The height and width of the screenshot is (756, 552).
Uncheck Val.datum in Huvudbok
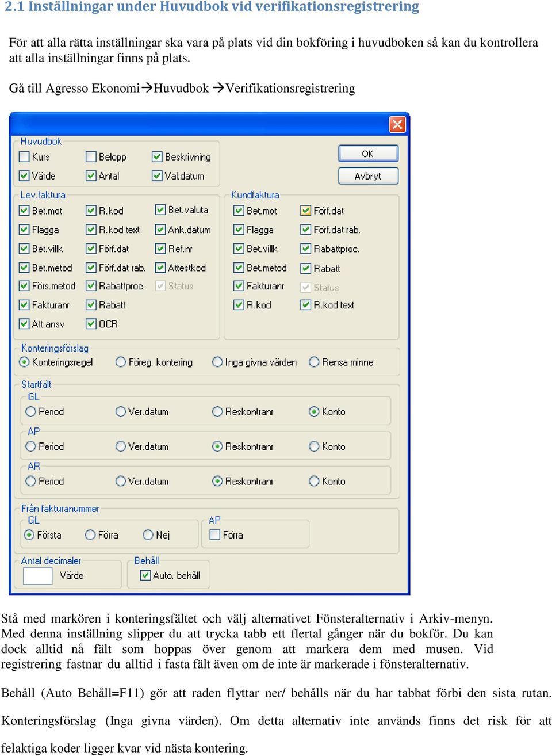[x=157, y=176]
